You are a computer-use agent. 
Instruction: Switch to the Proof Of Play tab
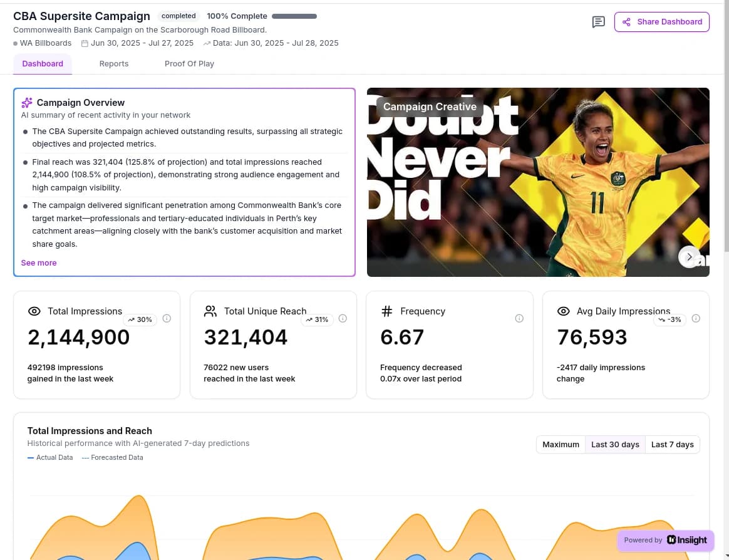[x=189, y=63]
